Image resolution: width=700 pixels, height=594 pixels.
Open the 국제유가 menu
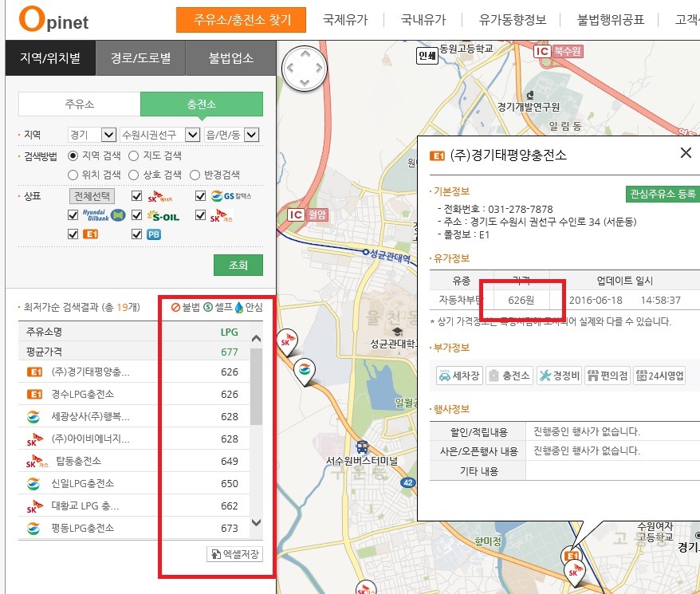(345, 20)
